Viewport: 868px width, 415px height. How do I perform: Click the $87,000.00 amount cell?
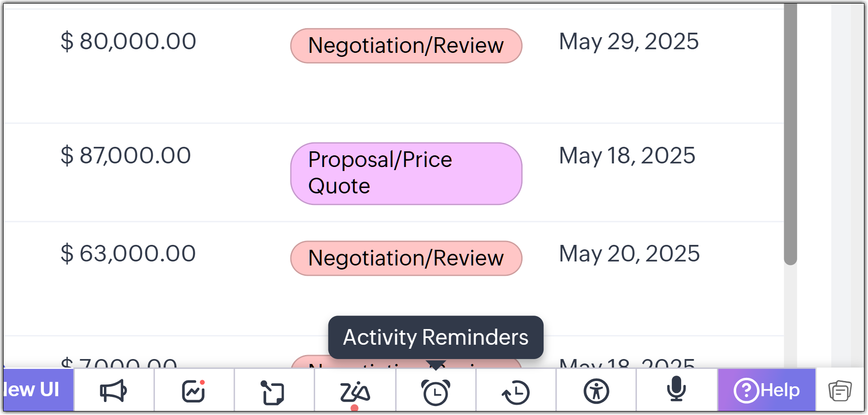(x=126, y=155)
